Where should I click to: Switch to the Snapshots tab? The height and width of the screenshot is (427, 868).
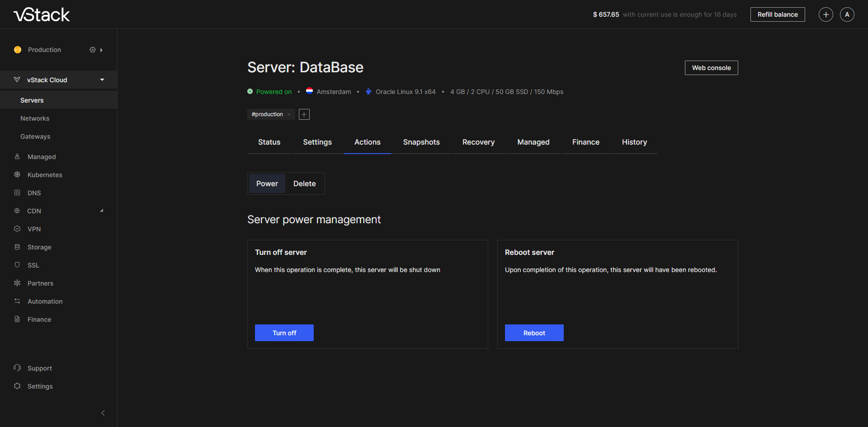421,142
